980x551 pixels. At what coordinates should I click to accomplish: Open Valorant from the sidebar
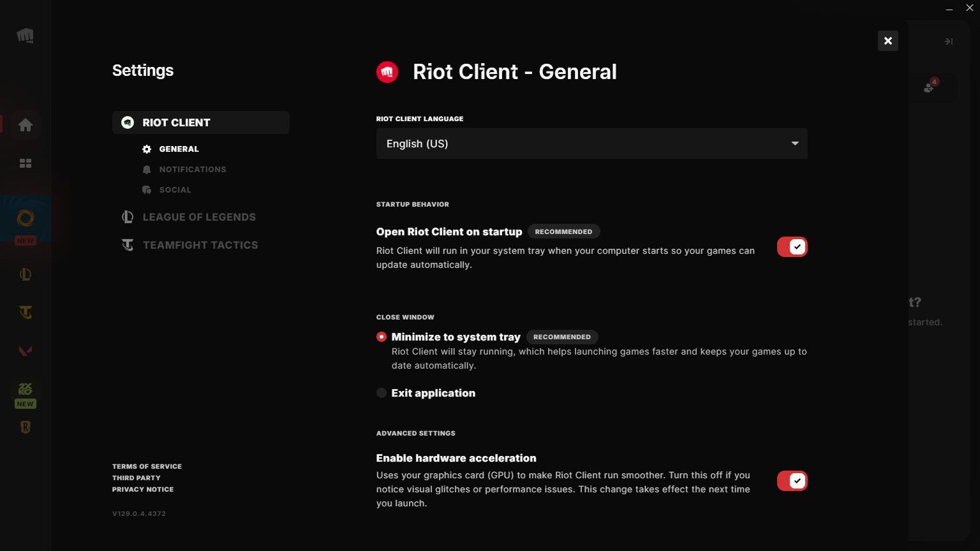pyautogui.click(x=26, y=350)
